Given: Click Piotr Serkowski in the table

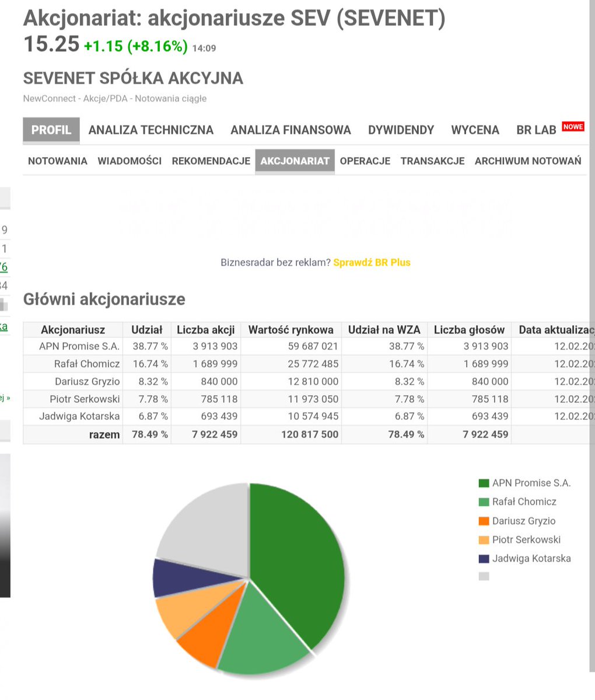Looking at the screenshot, I should pos(85,399).
